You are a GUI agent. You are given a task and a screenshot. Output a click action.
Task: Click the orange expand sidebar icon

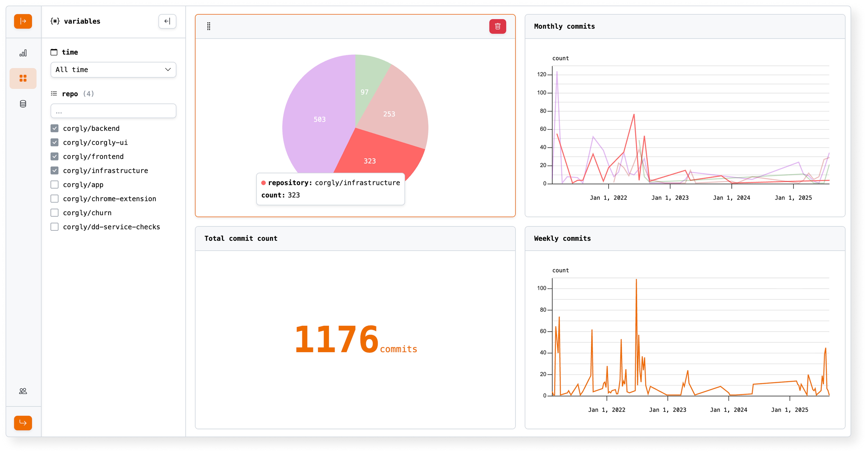23,21
